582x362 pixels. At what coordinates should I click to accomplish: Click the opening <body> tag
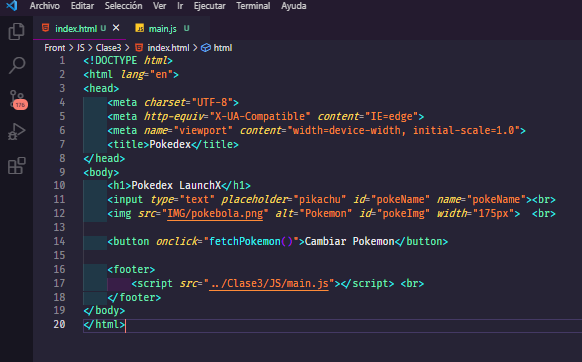coord(101,173)
